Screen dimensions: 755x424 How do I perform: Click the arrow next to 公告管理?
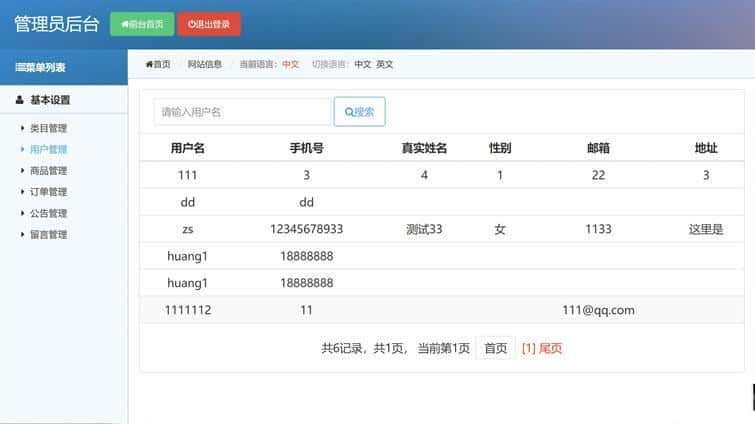click(x=22, y=213)
